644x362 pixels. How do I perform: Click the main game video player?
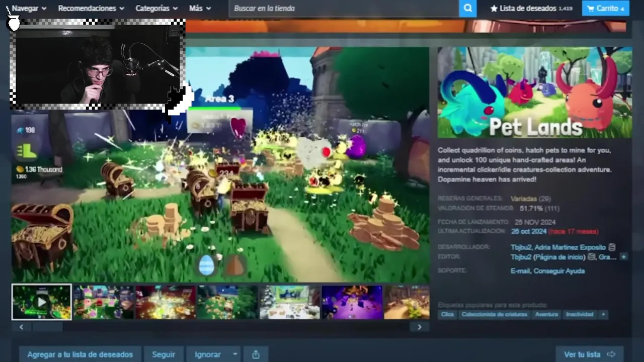pyautogui.click(x=220, y=164)
